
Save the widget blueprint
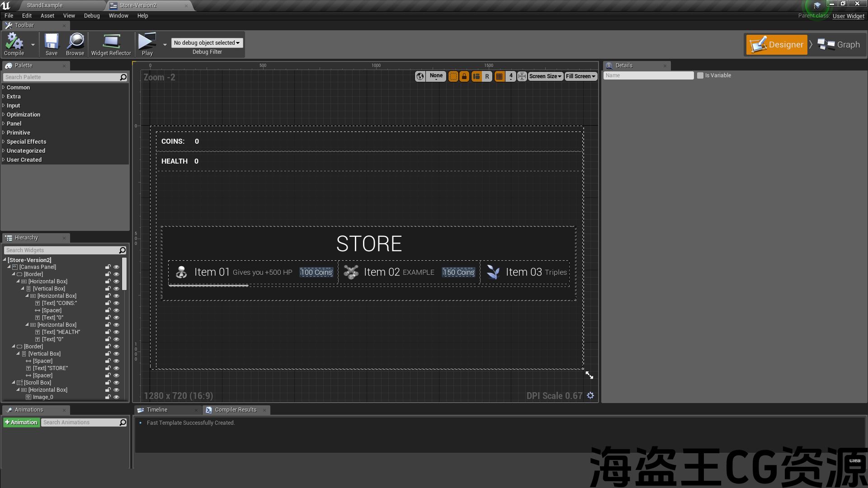click(52, 45)
